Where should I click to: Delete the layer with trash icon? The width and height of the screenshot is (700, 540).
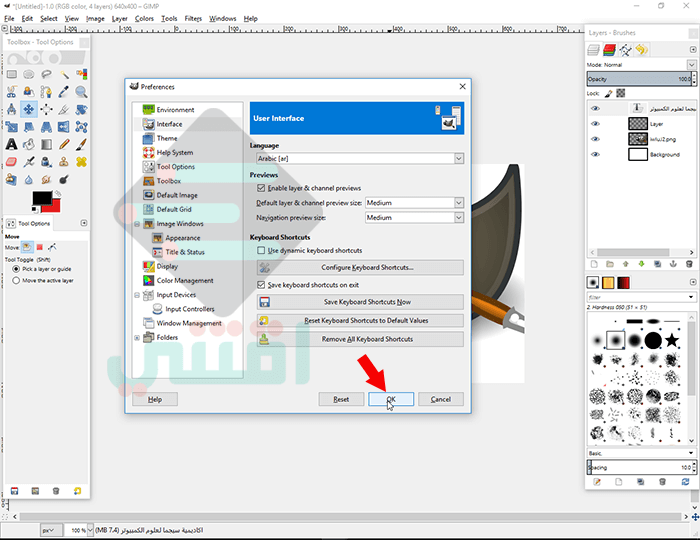tap(689, 264)
